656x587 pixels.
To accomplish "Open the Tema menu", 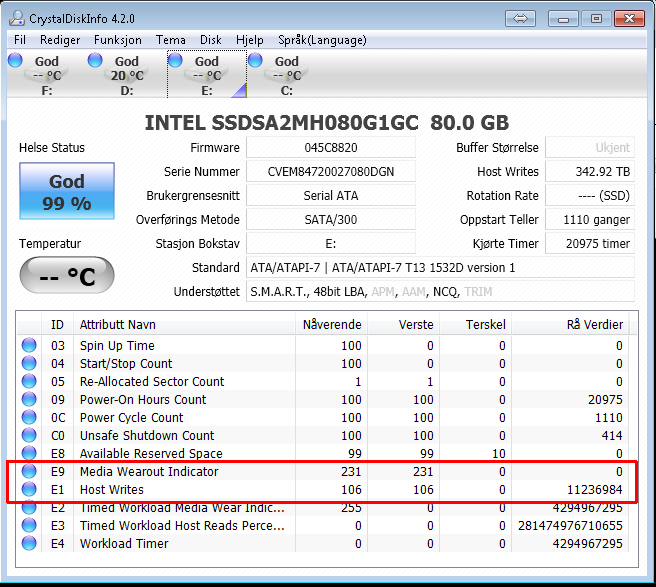I will 171,40.
